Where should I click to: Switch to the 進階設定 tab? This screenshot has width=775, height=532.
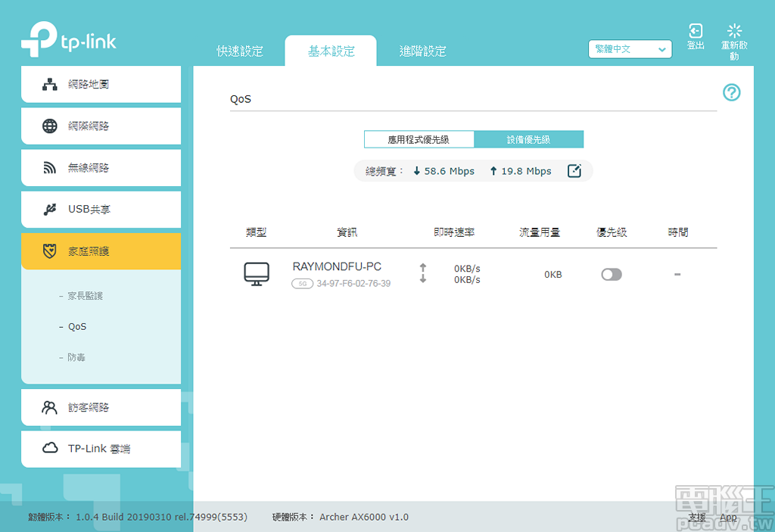422,51
